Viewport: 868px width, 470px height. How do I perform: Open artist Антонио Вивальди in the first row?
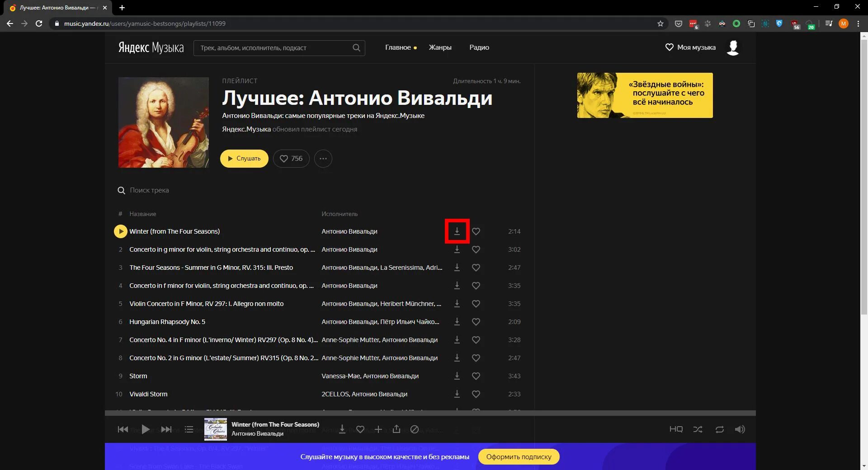(x=349, y=231)
